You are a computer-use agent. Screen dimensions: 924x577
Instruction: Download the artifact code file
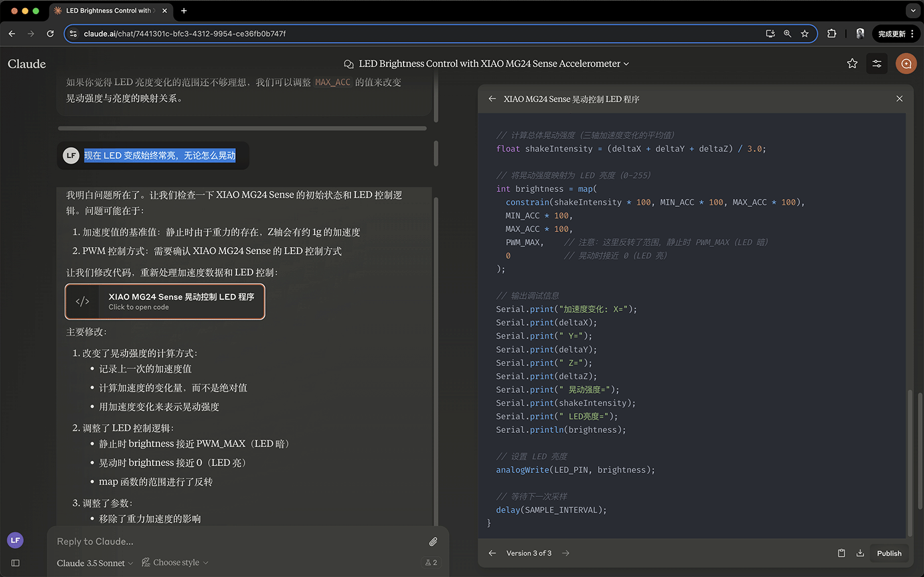[860, 553]
